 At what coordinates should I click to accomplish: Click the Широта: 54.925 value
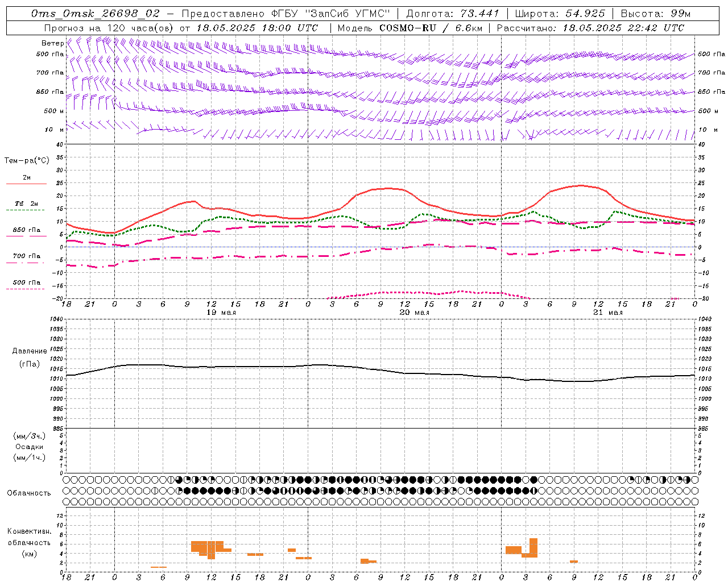(560, 14)
